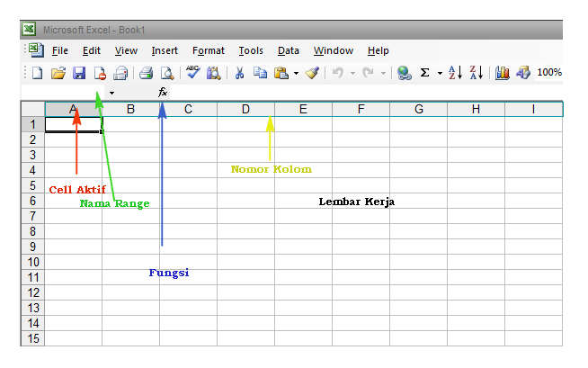
Task: Open the File menu
Action: [x=60, y=50]
